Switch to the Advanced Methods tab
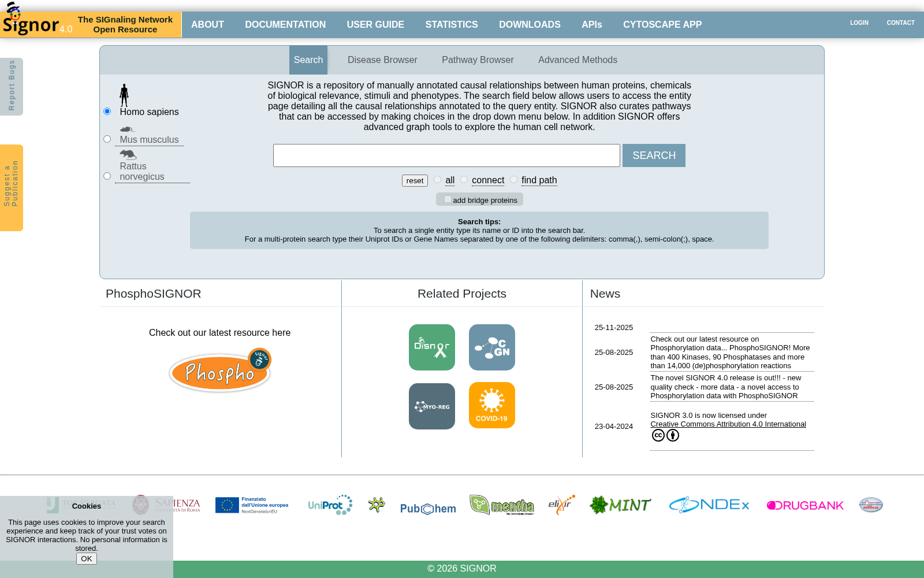Viewport: 924px width, 578px height. coord(577,60)
